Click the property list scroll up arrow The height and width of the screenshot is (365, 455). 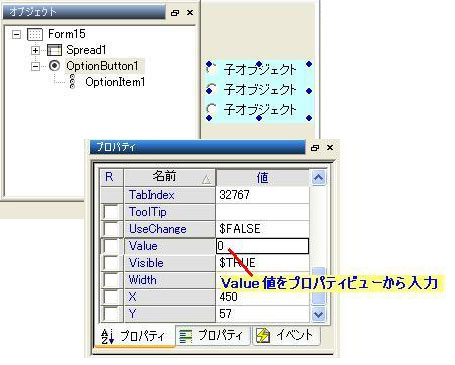pos(318,177)
